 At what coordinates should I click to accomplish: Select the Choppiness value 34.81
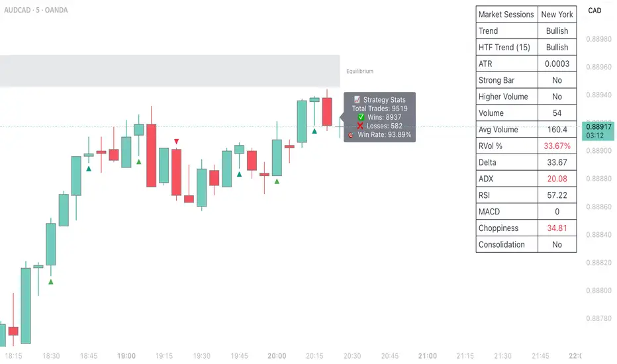pyautogui.click(x=557, y=228)
